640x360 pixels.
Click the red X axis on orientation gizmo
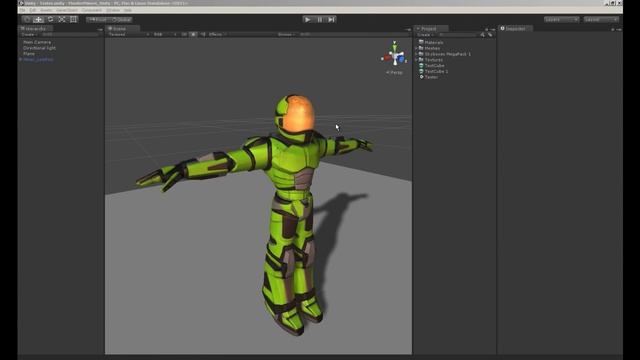(x=386, y=58)
